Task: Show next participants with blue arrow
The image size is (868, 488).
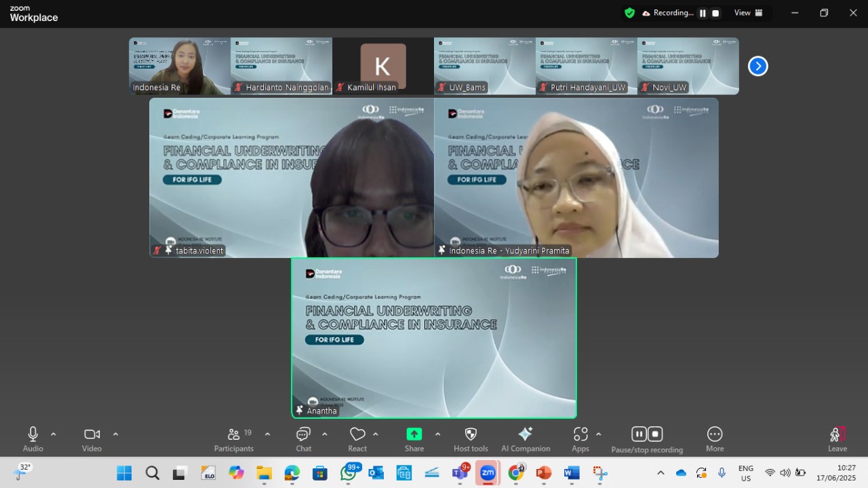Action: pos(757,66)
